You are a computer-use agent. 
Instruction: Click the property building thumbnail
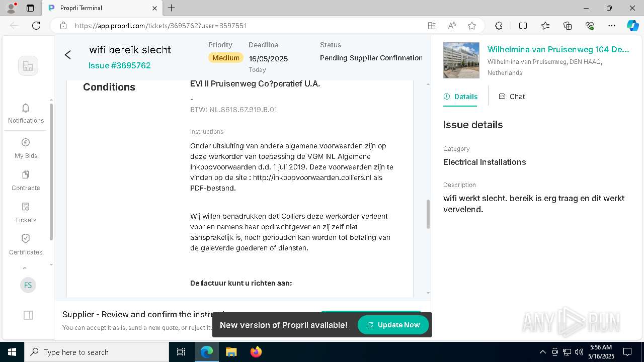(x=461, y=60)
